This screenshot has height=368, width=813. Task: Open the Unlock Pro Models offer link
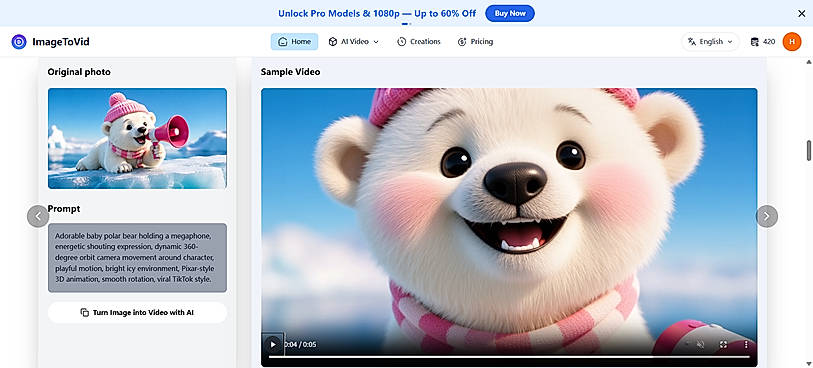pos(377,14)
